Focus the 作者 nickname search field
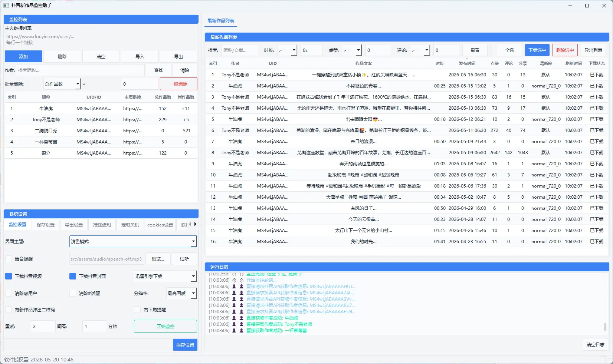 81,70
